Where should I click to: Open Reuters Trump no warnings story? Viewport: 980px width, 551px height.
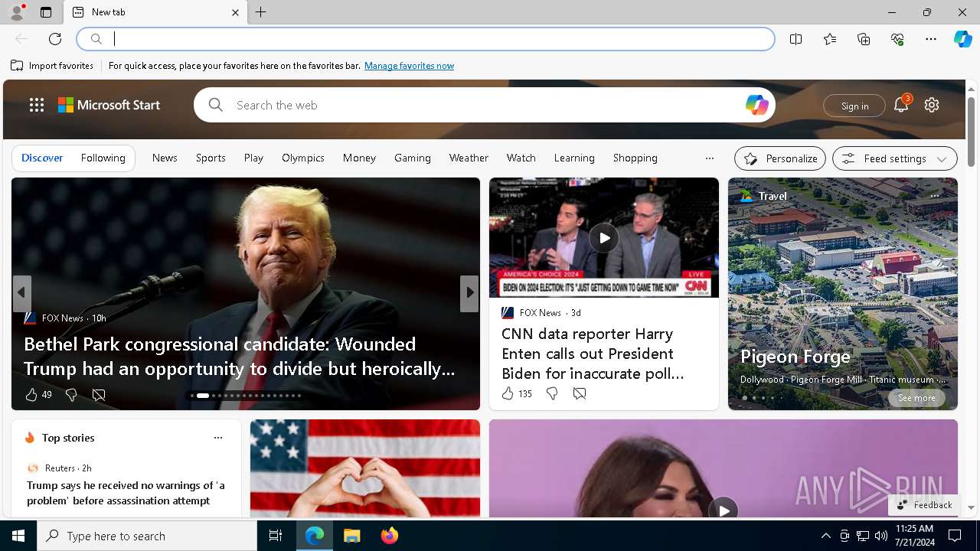(x=126, y=493)
